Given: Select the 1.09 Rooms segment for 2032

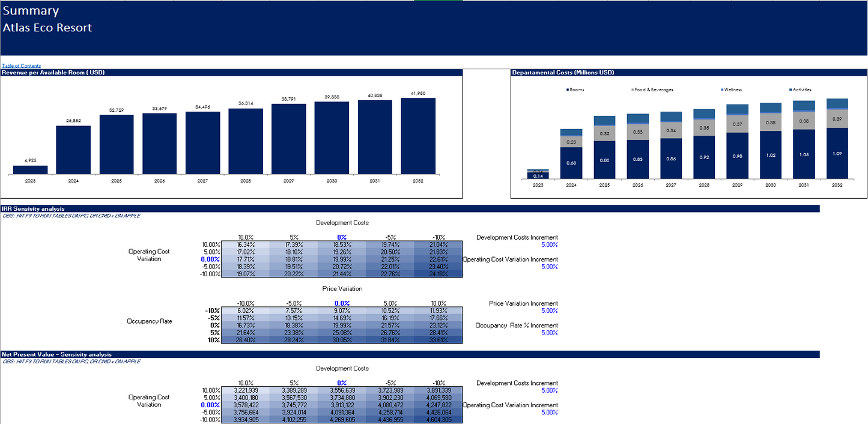Looking at the screenshot, I should tap(837, 153).
